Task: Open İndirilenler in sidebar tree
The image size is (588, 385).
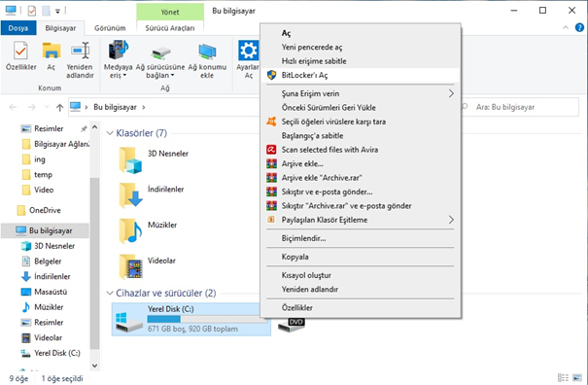Action: [46, 277]
